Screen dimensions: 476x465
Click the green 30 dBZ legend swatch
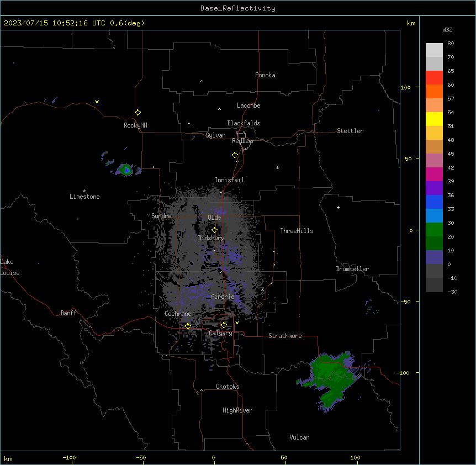click(x=434, y=230)
